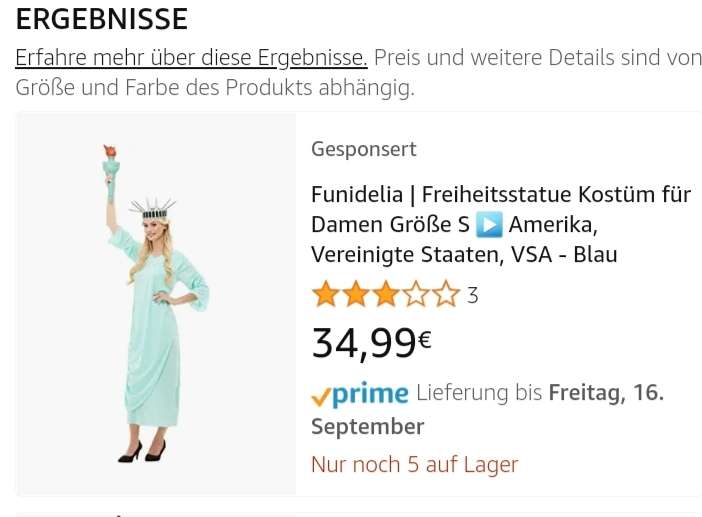Click the fourth empty rating star
The image size is (702, 517).
(416, 295)
